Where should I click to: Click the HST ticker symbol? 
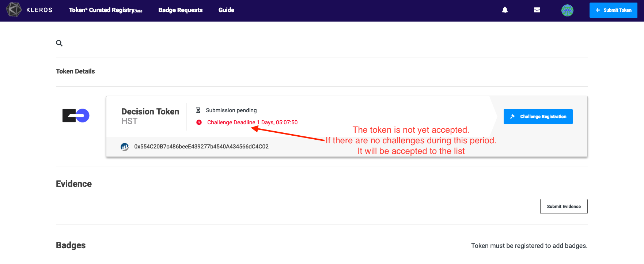[x=129, y=121]
